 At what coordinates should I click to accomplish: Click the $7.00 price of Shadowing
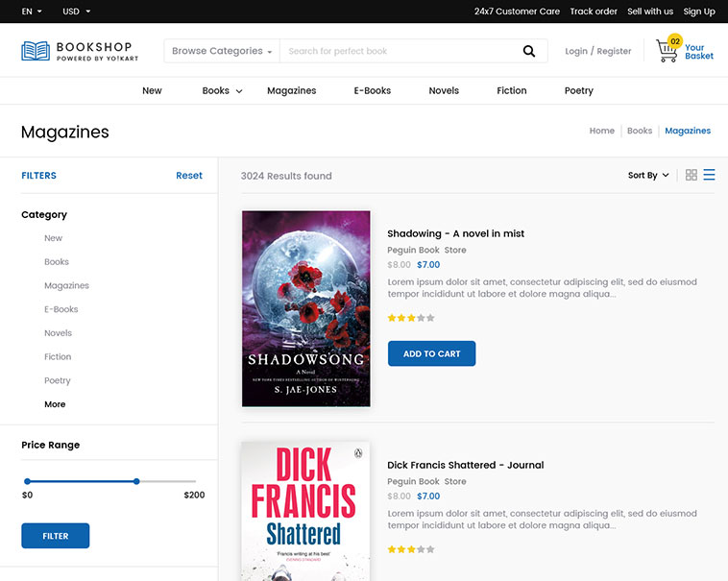(x=428, y=265)
